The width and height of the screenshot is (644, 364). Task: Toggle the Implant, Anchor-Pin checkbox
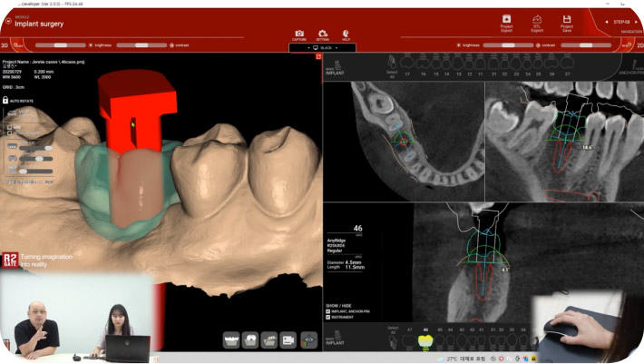click(328, 311)
